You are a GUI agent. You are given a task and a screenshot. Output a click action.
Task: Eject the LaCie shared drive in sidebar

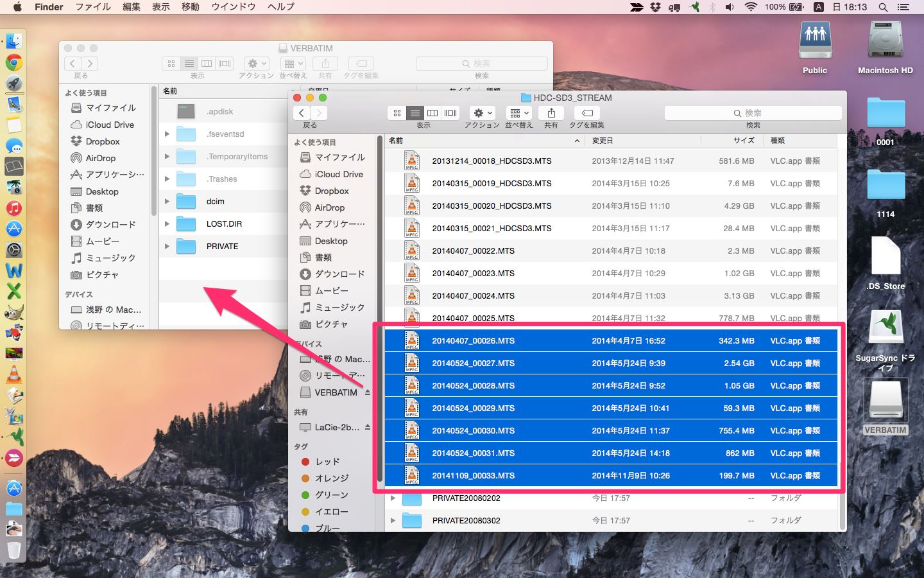click(368, 427)
